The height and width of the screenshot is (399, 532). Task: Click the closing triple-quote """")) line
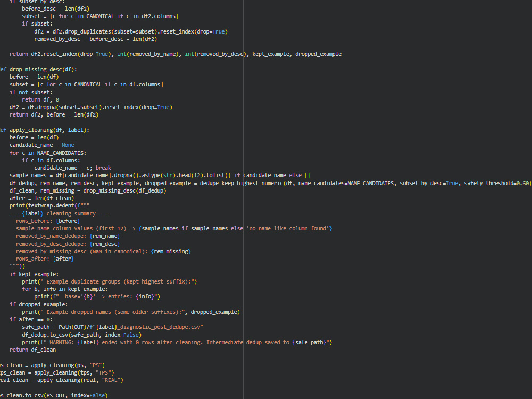(x=18, y=267)
